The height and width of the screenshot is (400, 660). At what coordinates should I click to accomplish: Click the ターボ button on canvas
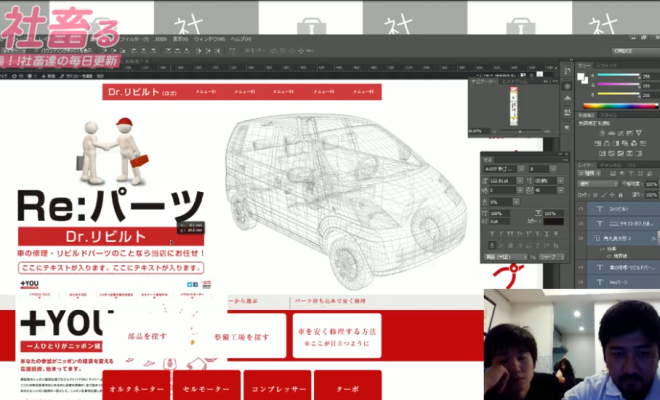pyautogui.click(x=347, y=387)
